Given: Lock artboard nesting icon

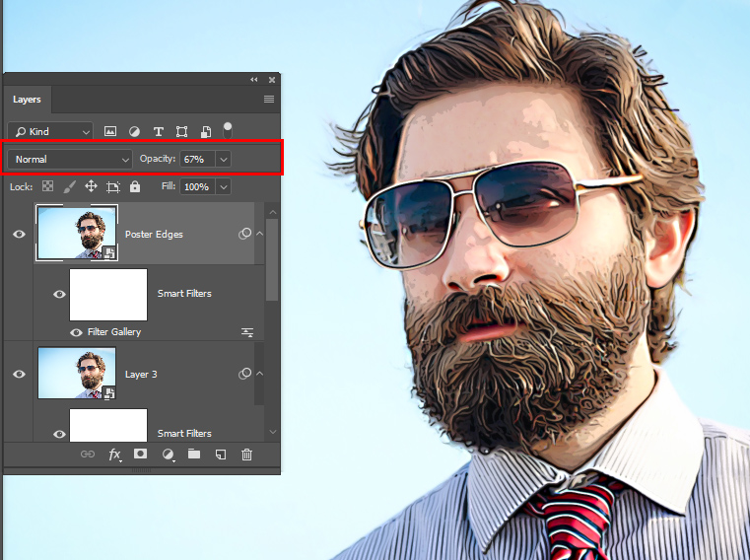Looking at the screenshot, I should pos(113,186).
